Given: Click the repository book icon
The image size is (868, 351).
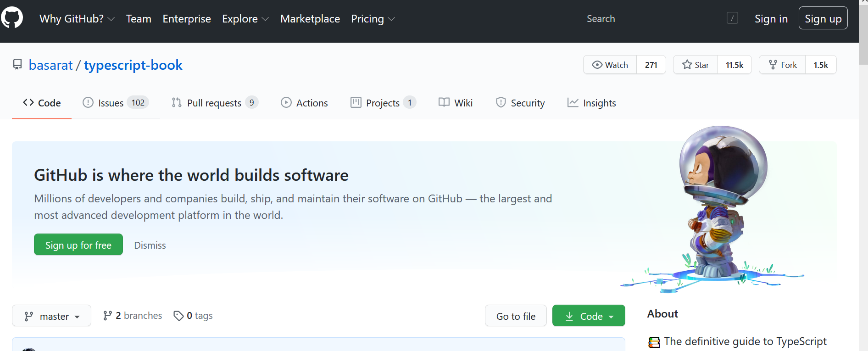Looking at the screenshot, I should coord(17,65).
